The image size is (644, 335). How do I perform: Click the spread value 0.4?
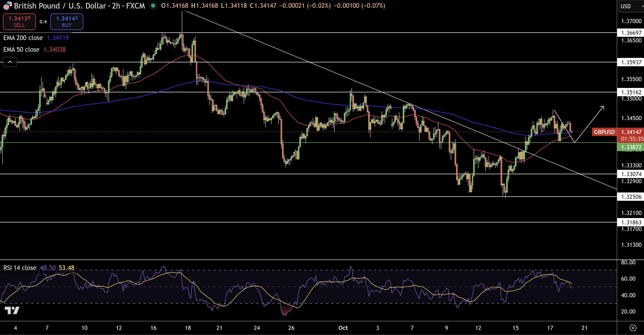[43, 22]
